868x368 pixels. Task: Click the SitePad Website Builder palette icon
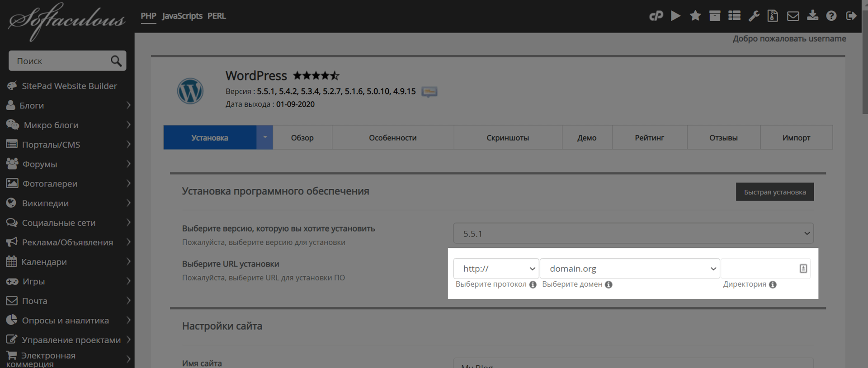tap(12, 86)
